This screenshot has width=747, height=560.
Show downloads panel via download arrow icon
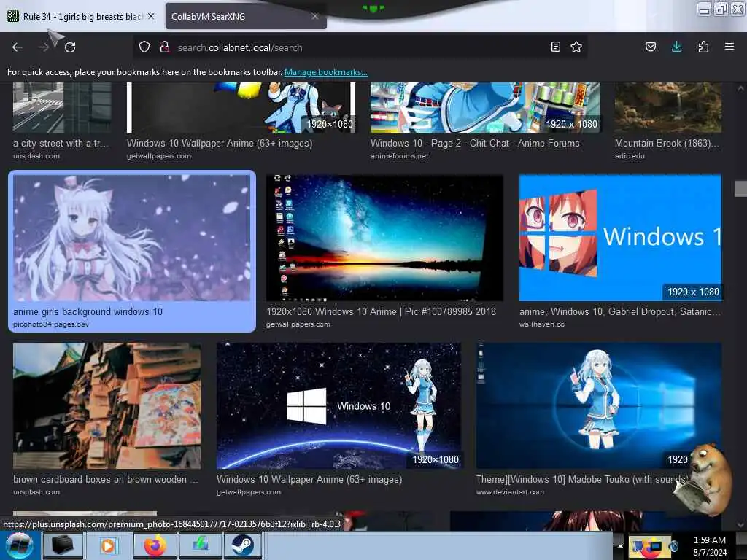676,47
